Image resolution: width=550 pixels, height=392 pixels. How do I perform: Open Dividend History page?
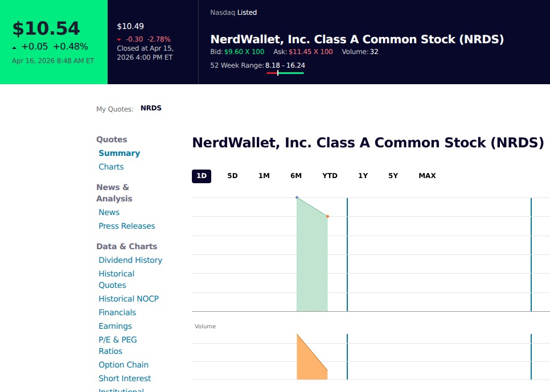tap(130, 260)
